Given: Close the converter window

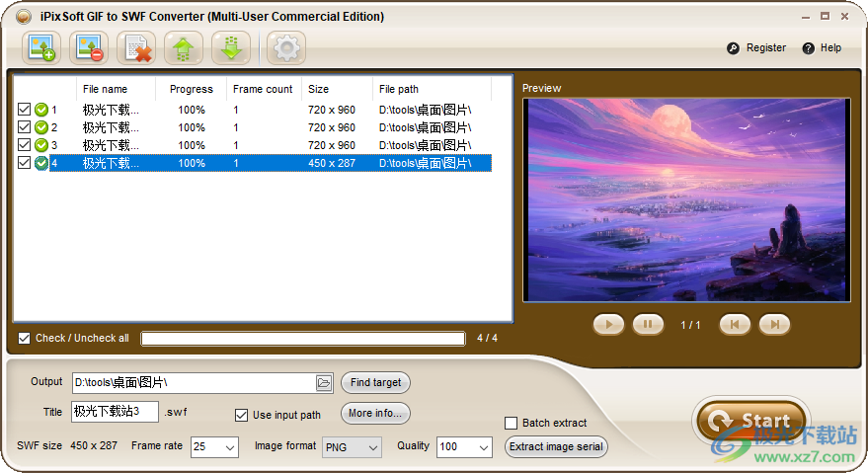Looking at the screenshot, I should pos(844,17).
